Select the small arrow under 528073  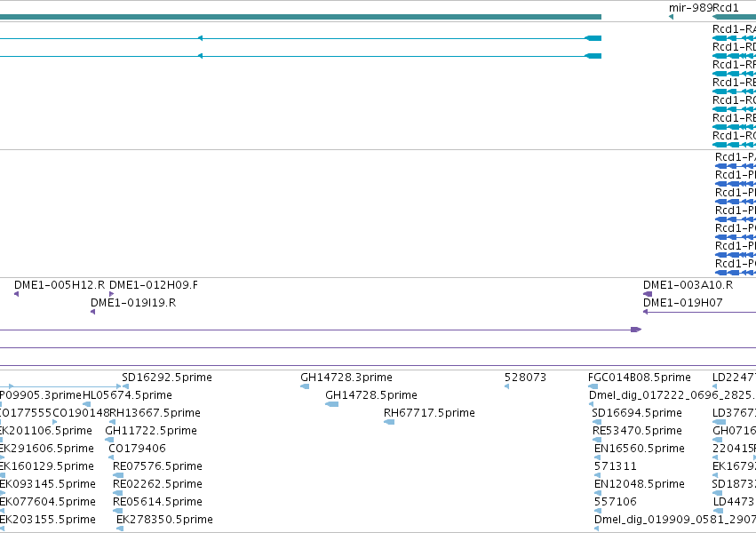[x=506, y=386]
